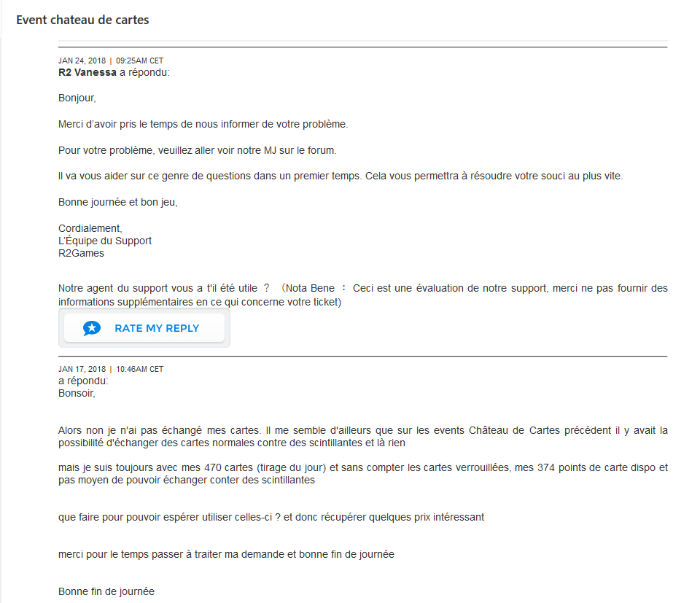Click the JAN 17, 2018 date stamp
The image size is (700, 603).
pos(82,370)
